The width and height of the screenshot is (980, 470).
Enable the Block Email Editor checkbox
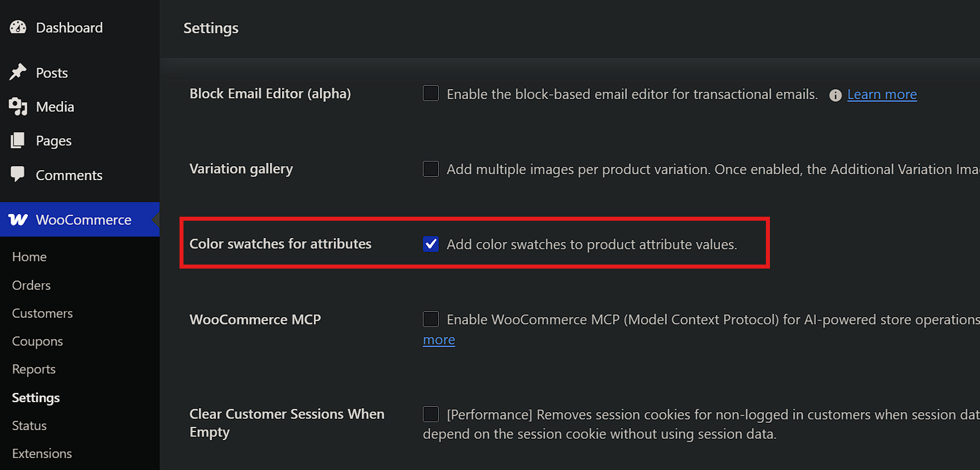(x=431, y=94)
